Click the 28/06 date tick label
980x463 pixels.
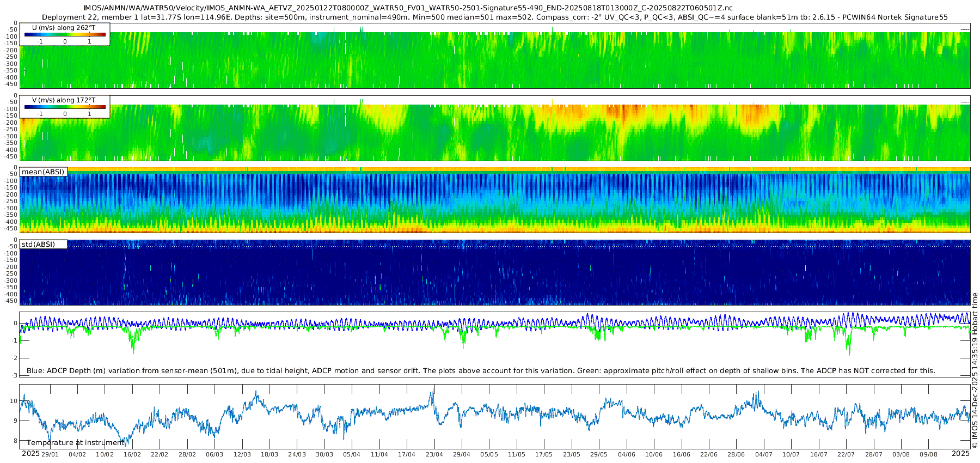736,454
